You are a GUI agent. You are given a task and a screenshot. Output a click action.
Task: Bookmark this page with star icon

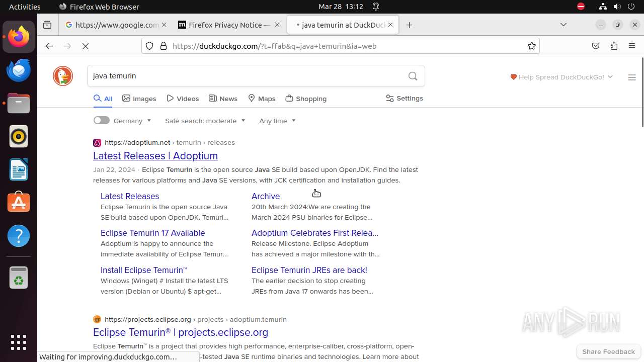[x=532, y=46]
